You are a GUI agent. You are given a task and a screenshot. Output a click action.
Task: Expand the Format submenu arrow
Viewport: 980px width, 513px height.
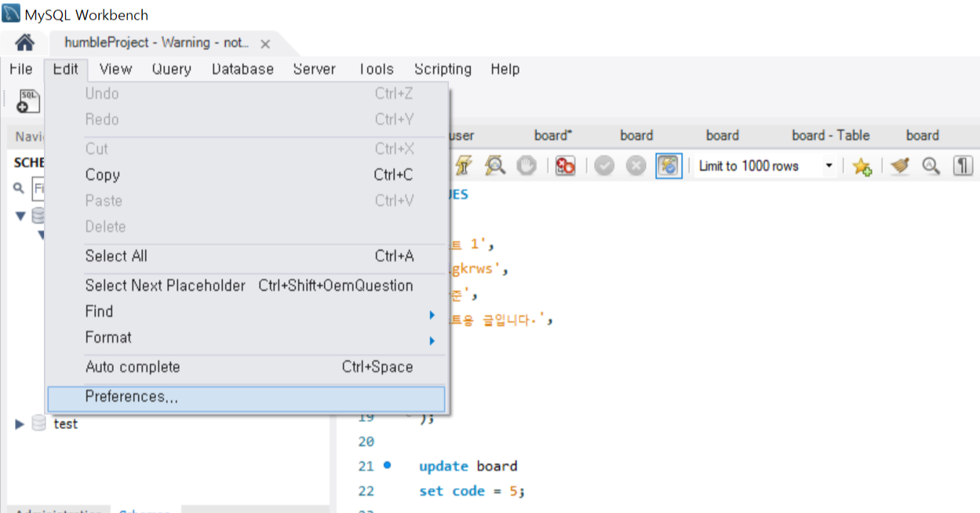coord(432,341)
